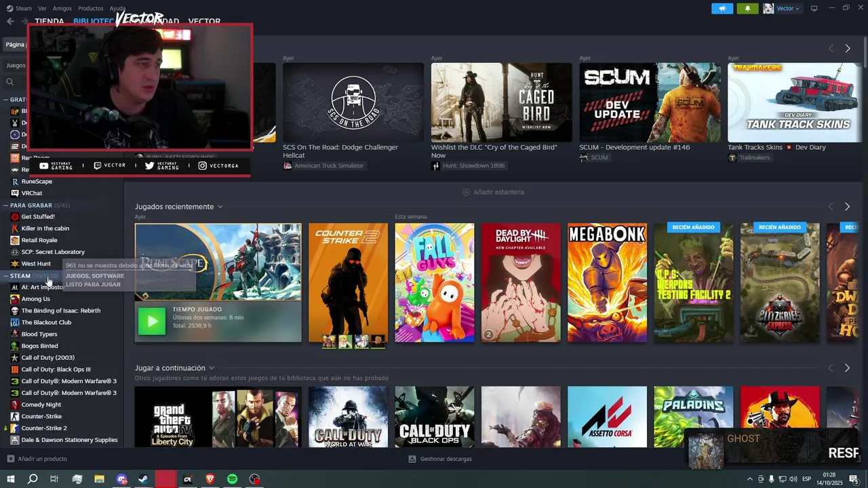Select Call of Duty: Black Ops III

56,369
